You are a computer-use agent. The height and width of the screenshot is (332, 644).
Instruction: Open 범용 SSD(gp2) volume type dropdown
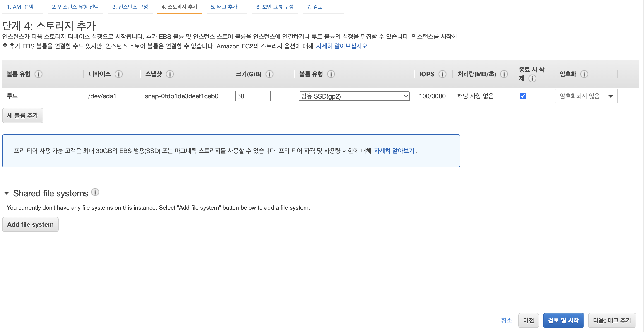click(x=354, y=96)
